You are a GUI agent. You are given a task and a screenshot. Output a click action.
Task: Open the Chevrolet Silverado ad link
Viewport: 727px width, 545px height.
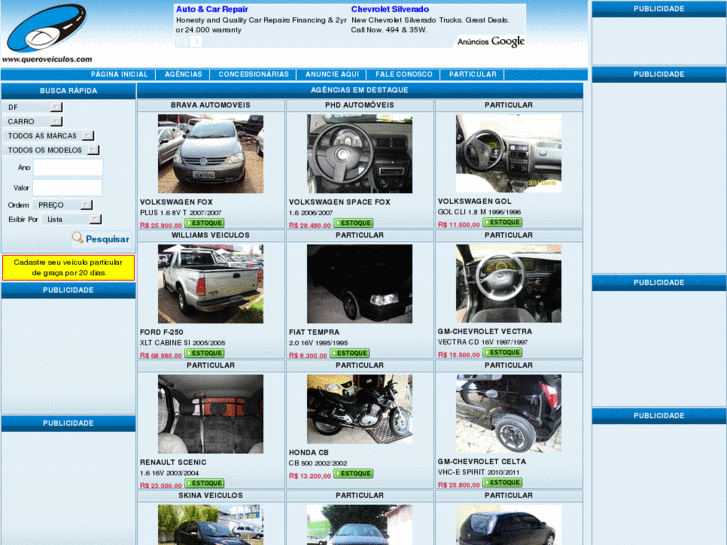pos(390,9)
